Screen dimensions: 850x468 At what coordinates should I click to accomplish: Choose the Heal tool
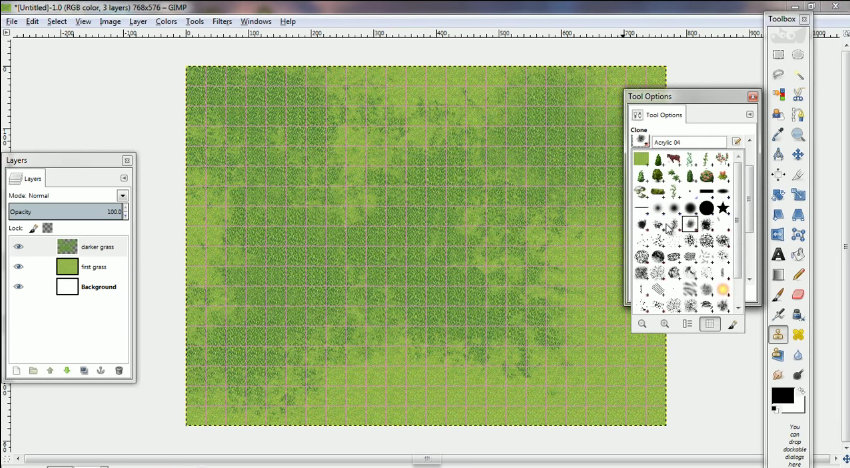point(798,335)
